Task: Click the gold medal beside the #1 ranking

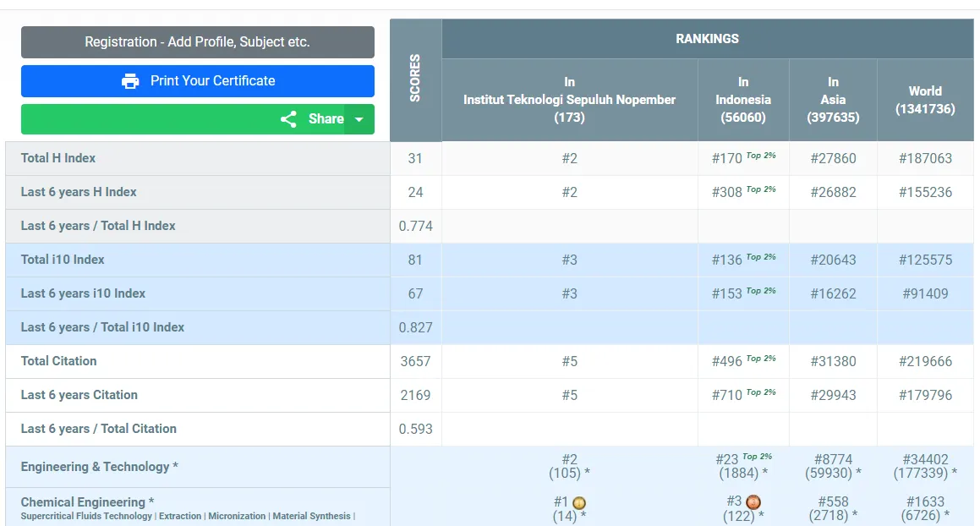Action: (x=579, y=503)
